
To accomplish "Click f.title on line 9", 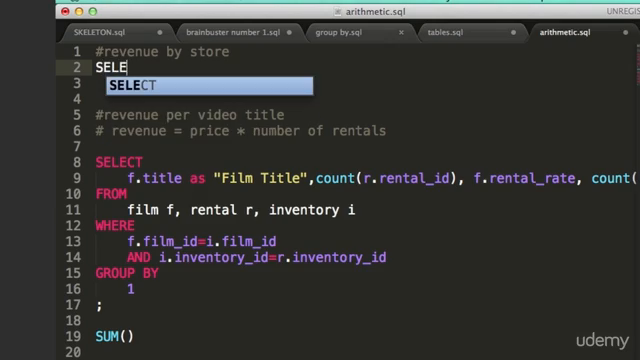I will [154, 178].
